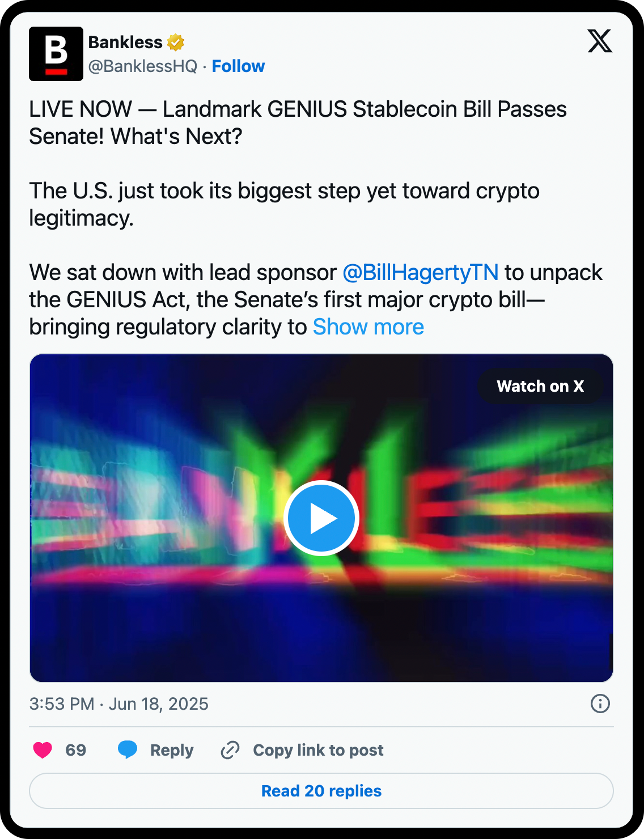Viewport: 644px width, 839px height.
Task: Click the Bankless profile avatar logo
Action: tap(56, 54)
